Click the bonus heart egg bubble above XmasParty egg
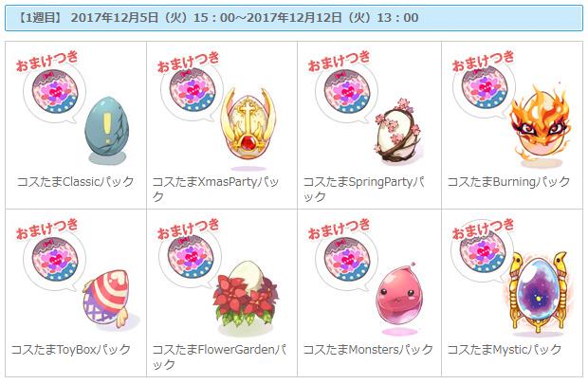The height and width of the screenshot is (384, 588). pos(192,91)
